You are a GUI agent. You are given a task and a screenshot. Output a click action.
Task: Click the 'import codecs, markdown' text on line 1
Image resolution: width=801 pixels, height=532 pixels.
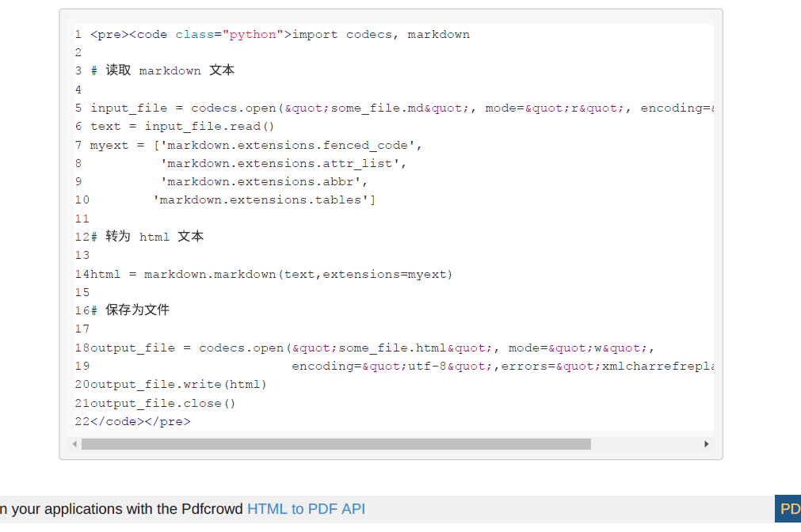(381, 35)
